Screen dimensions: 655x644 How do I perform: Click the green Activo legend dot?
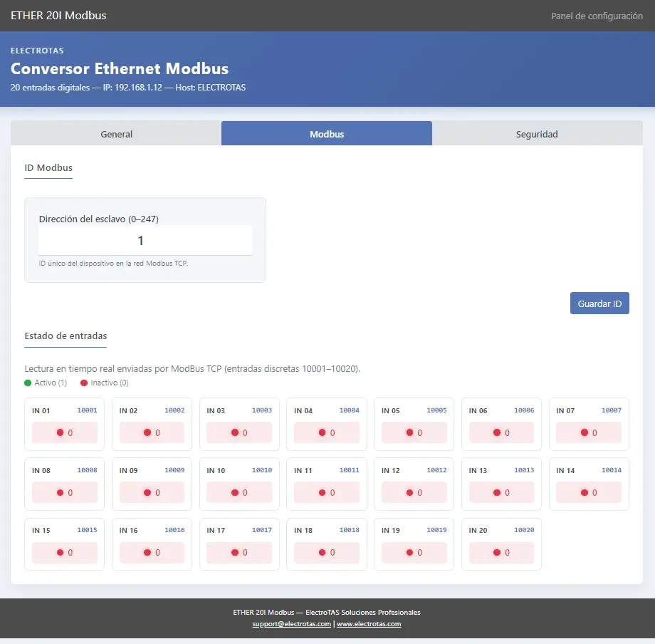coord(28,383)
